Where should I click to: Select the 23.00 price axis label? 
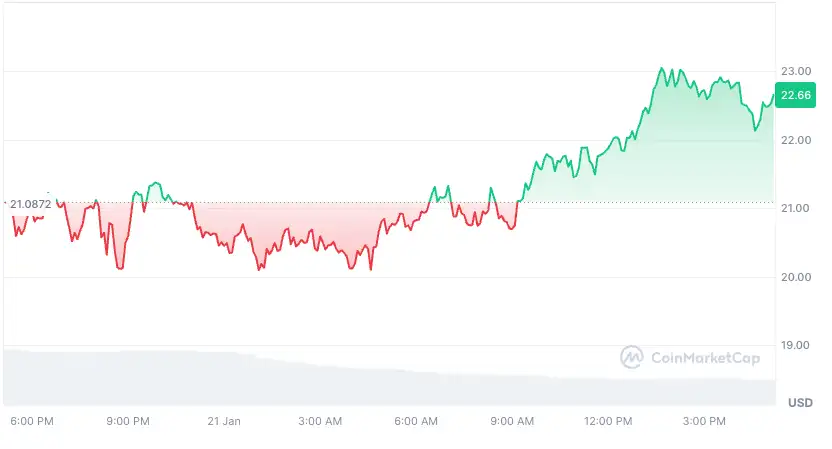795,71
